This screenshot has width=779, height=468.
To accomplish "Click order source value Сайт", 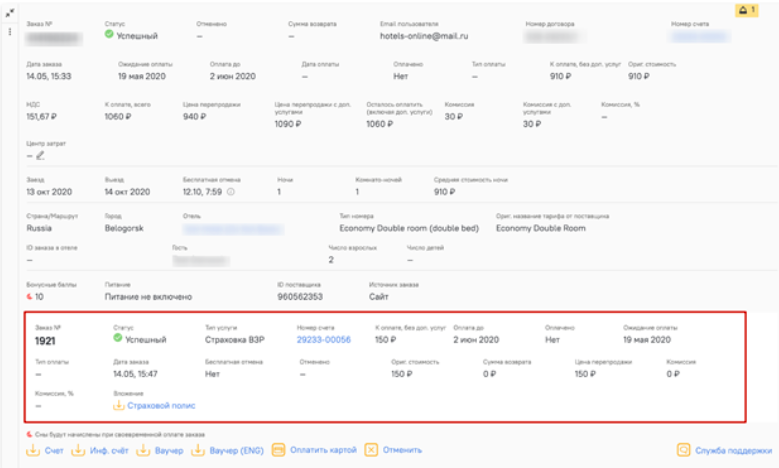I will (x=379, y=297).
